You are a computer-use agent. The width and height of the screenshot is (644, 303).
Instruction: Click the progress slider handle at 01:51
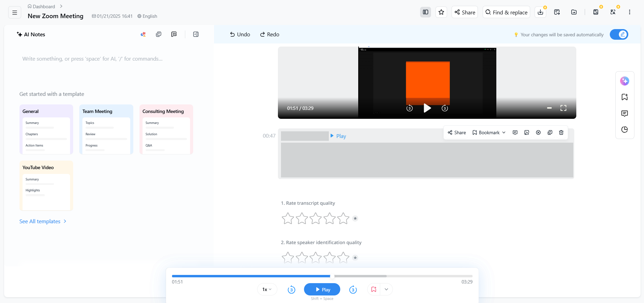332,276
